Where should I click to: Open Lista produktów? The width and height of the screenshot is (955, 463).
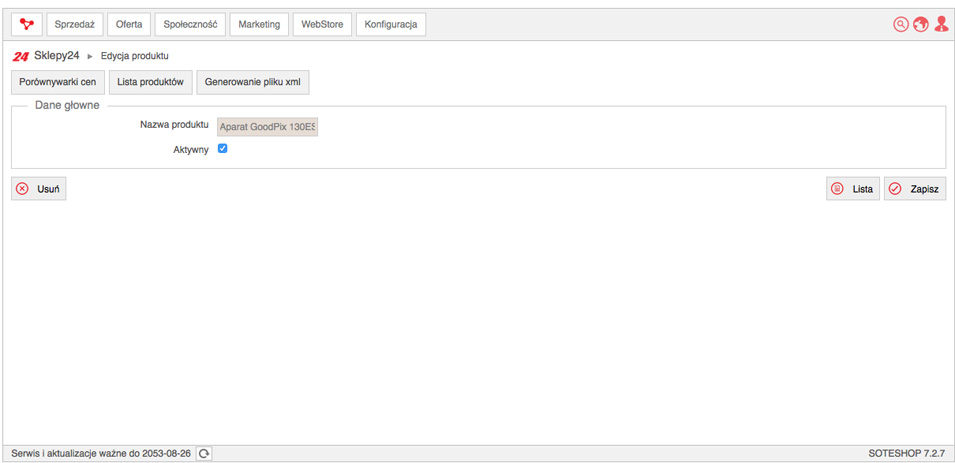tap(150, 82)
